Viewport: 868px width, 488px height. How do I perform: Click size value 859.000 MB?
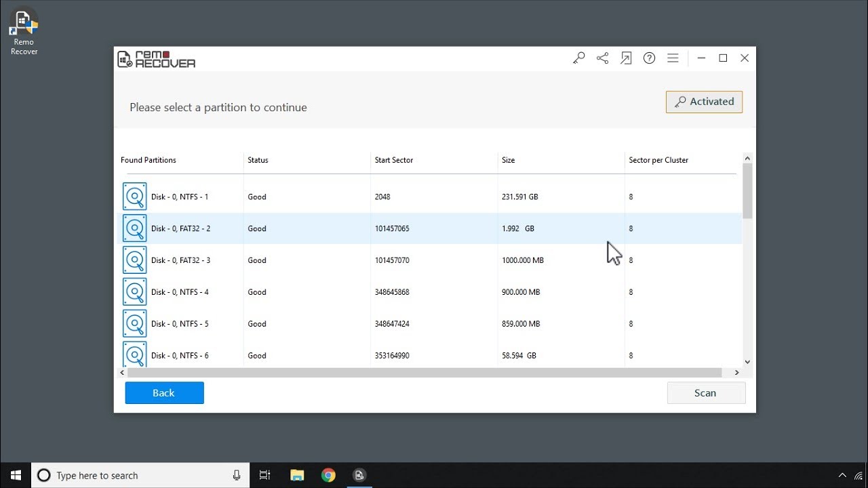(521, 324)
